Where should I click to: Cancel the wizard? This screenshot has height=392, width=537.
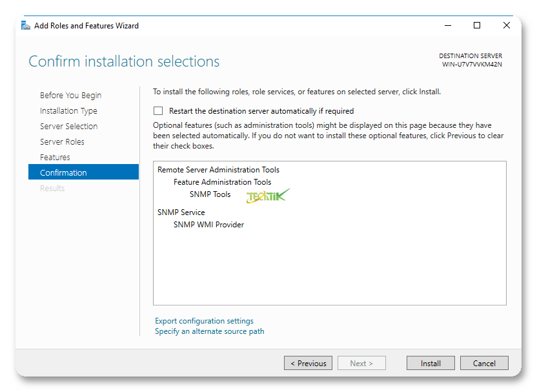click(x=484, y=363)
